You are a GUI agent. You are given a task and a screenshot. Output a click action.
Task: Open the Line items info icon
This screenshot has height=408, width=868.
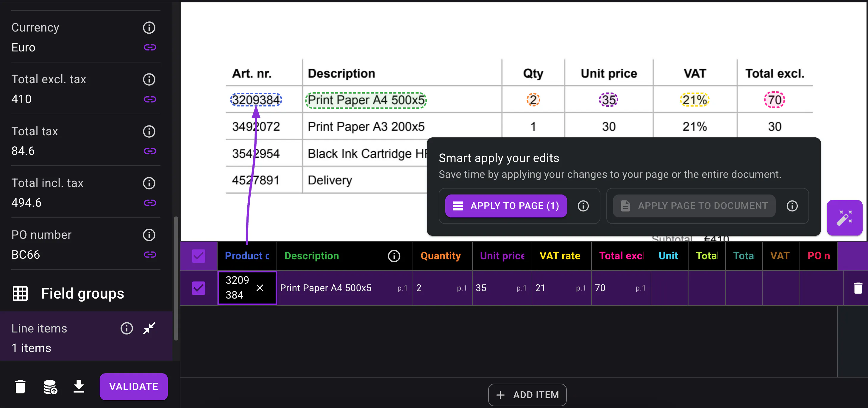tap(127, 328)
